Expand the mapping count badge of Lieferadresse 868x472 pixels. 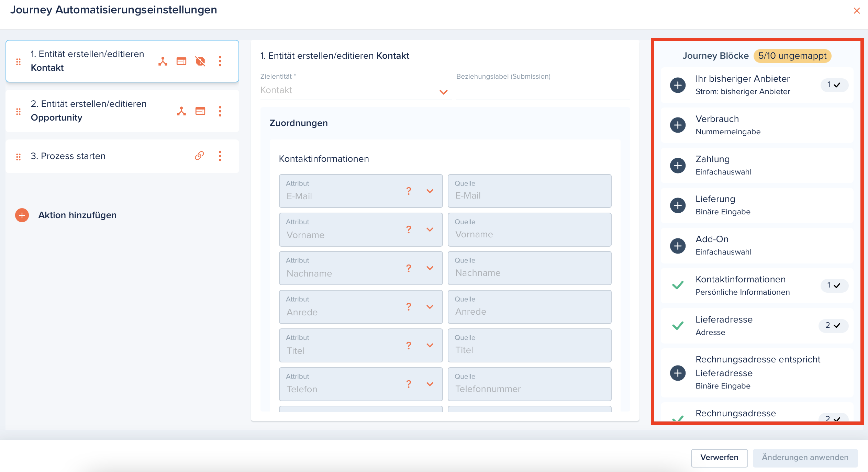pyautogui.click(x=833, y=325)
